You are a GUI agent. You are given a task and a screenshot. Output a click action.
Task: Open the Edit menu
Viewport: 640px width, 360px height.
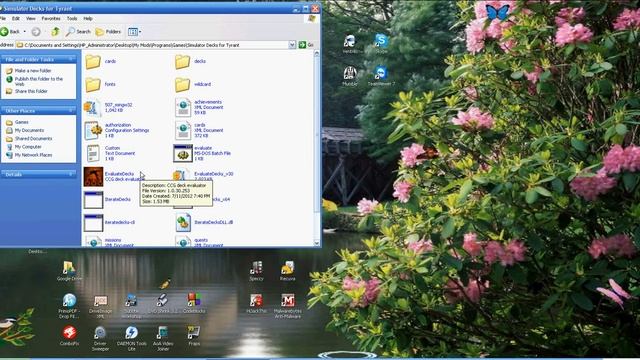16,18
